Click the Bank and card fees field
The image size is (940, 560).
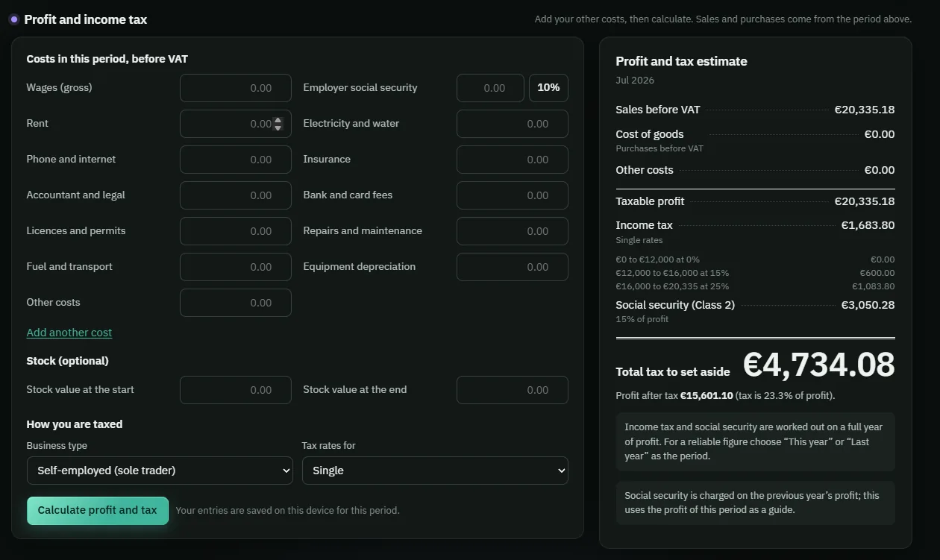point(513,195)
